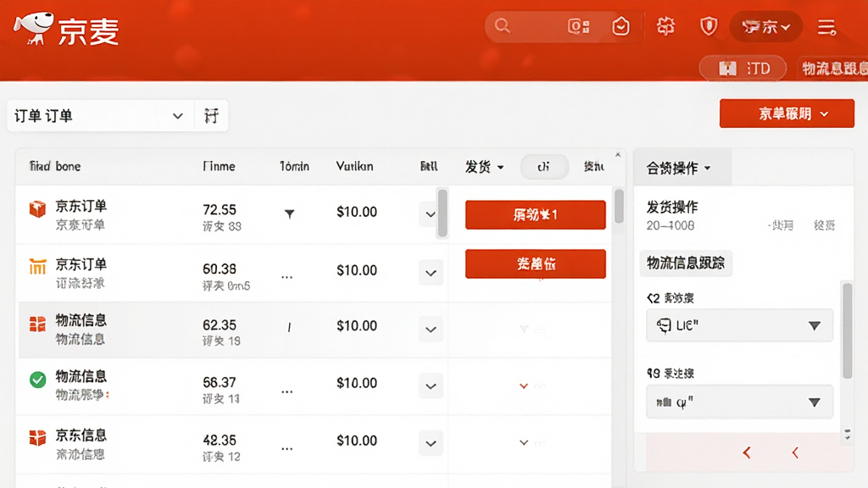Click the red chevron in the 56.37 row
Viewport: 868px width, 488px height.
pos(524,385)
